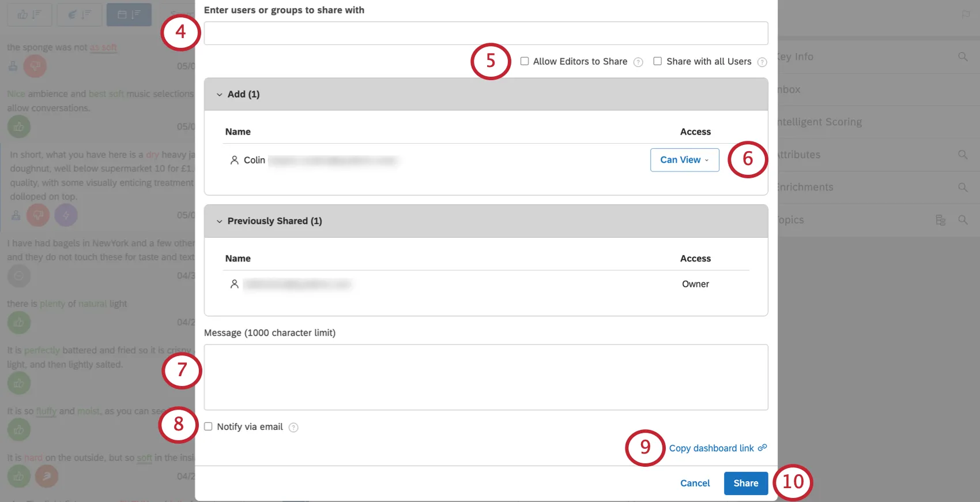
Task: Select the Inbox item in the side panel
Action: [x=789, y=89]
